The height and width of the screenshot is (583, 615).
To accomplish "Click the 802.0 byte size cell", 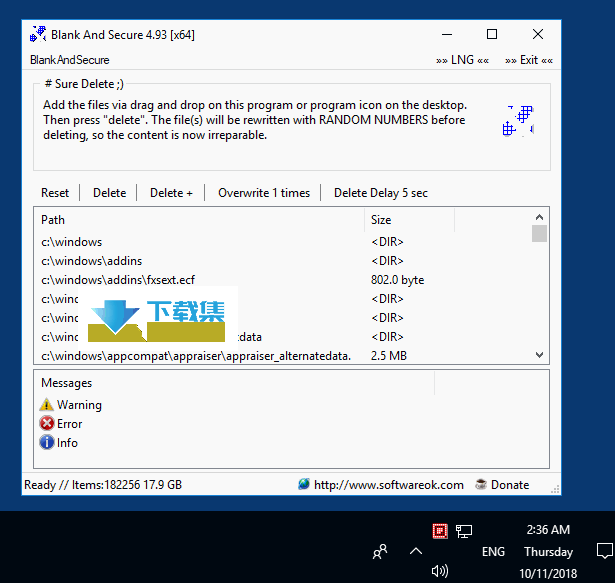I will (x=397, y=280).
